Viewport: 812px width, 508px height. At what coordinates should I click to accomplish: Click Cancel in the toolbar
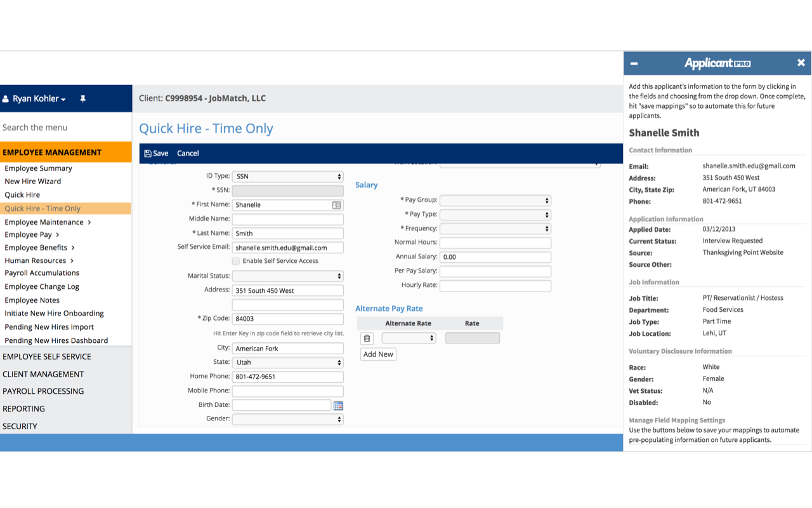tap(188, 153)
